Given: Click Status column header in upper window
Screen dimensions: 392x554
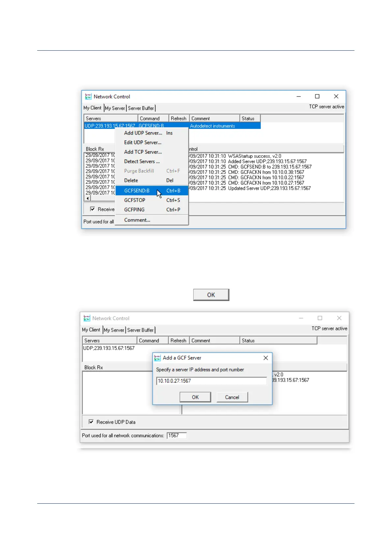Looking at the screenshot, I should tap(250, 118).
